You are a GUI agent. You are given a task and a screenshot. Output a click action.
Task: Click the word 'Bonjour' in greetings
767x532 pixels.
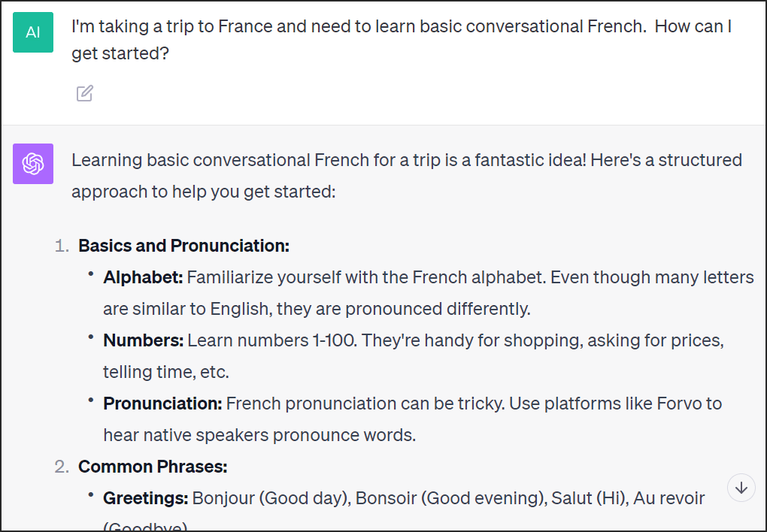223,497
